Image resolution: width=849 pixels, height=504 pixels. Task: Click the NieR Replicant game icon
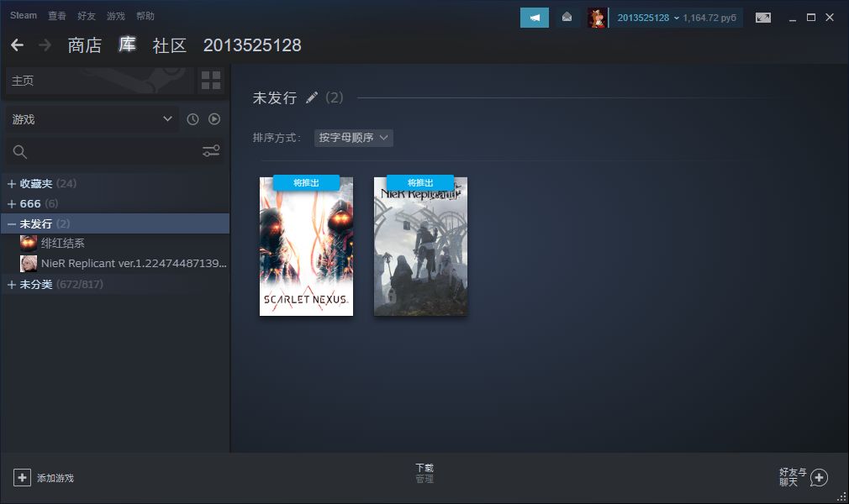tap(29, 264)
